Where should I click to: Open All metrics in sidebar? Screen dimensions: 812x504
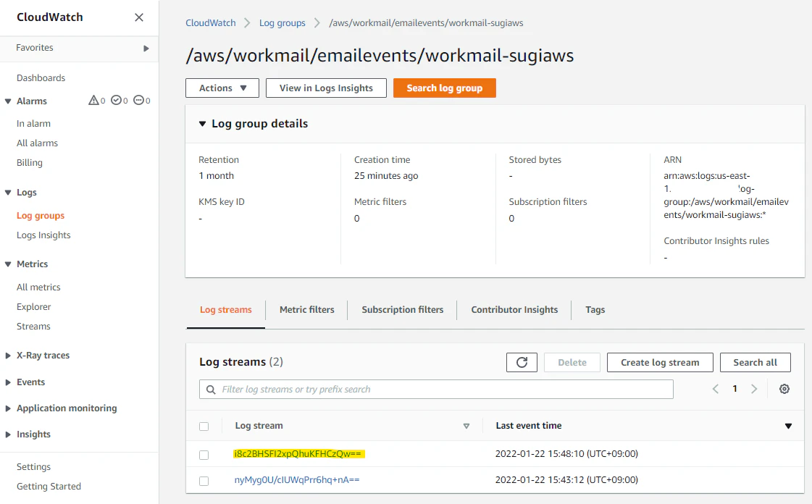coord(38,287)
